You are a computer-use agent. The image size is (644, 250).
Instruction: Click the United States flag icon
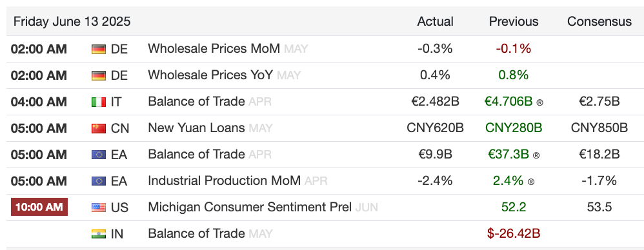(99, 207)
